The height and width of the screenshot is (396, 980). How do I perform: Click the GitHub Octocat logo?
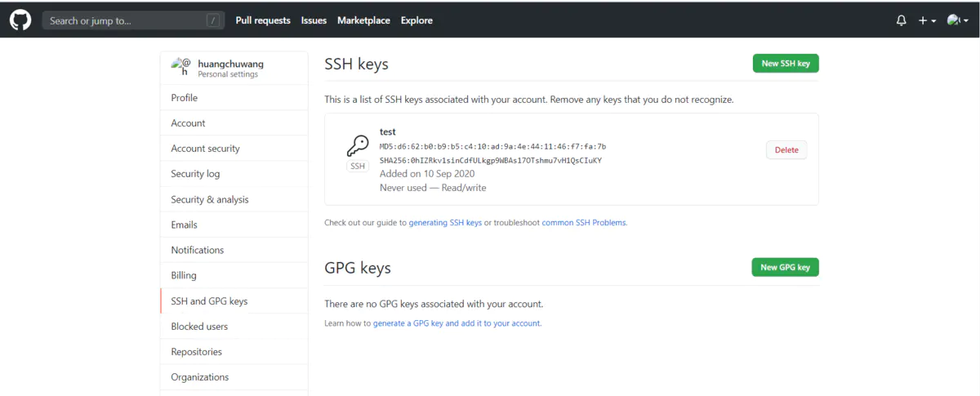coord(20,20)
